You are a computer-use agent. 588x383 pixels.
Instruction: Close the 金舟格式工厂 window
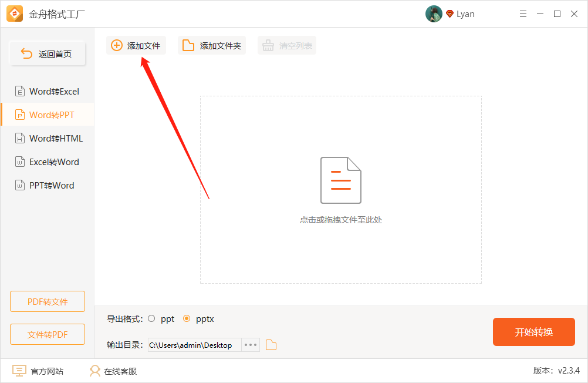574,14
